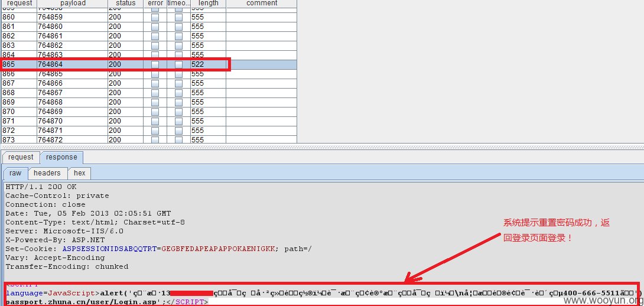
Task: Place cursor on Server: Microsoft-IIS/6.0 line
Action: click(x=64, y=231)
